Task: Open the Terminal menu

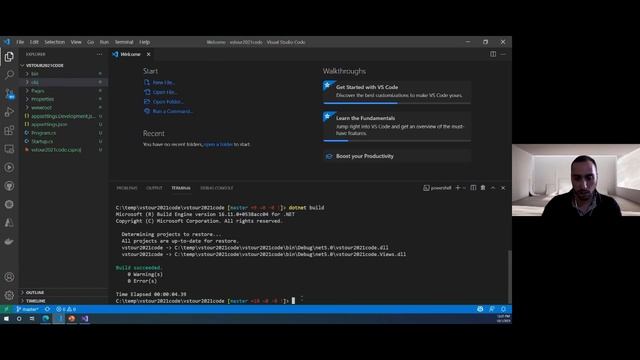Action: [124, 42]
